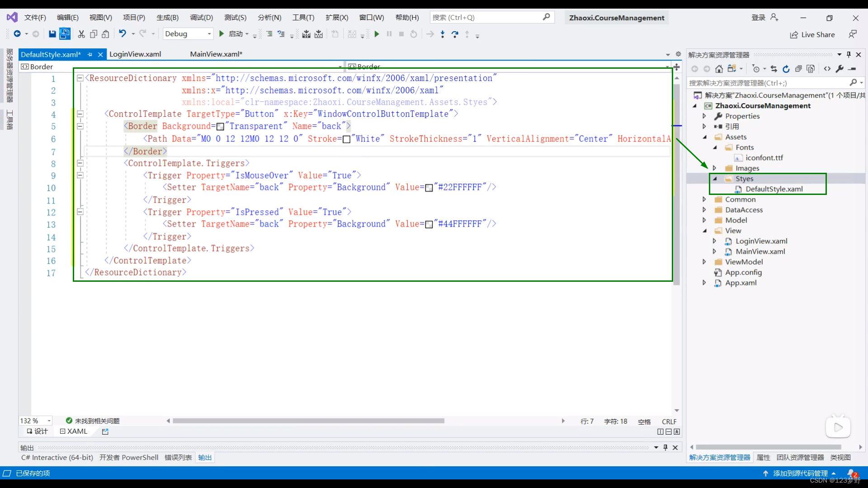This screenshot has width=868, height=488.
Task: Open notifications bell in status bar
Action: 852,473
